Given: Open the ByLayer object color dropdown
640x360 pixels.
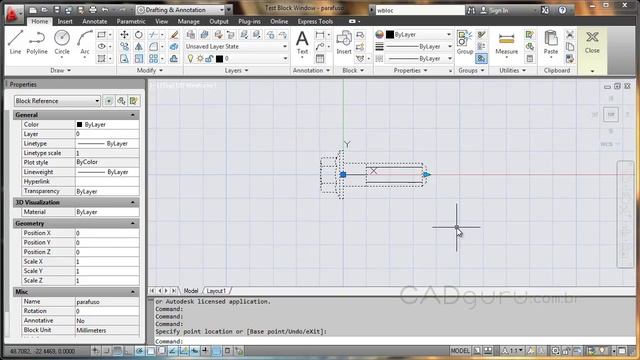Looking at the screenshot, I should 419,35.
